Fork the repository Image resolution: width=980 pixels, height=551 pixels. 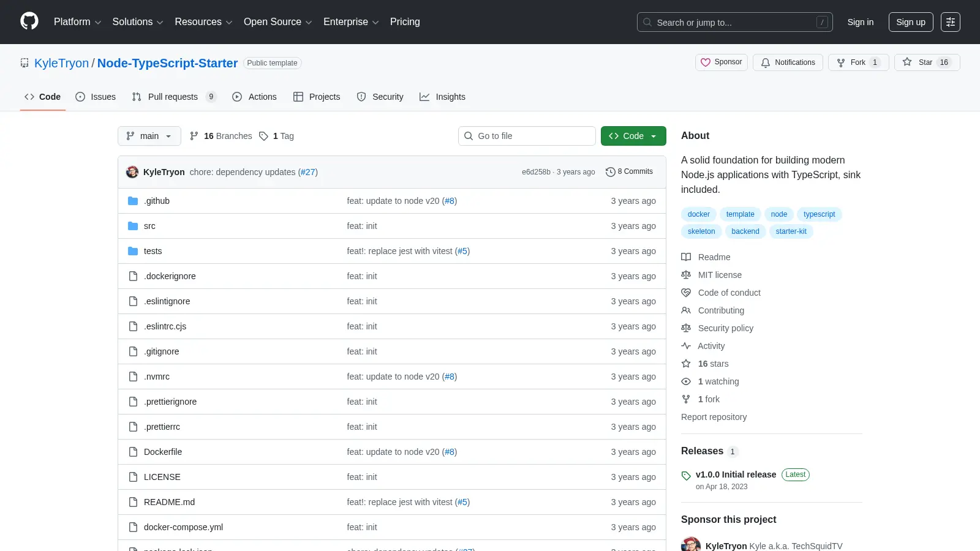[x=858, y=62]
